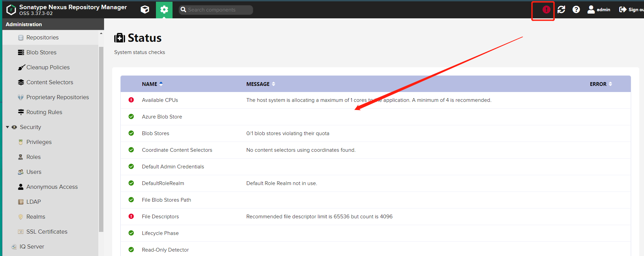The height and width of the screenshot is (256, 644).
Task: Open Repositories in the sidebar
Action: click(42, 37)
